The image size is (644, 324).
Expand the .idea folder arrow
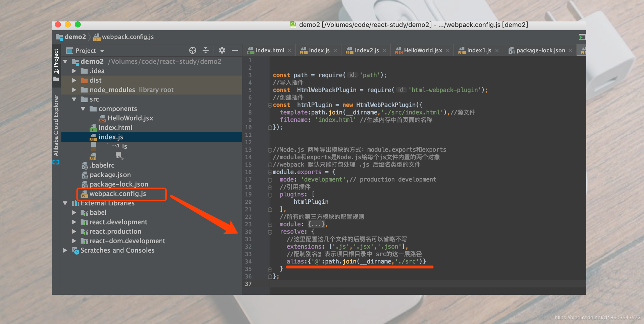(x=74, y=71)
